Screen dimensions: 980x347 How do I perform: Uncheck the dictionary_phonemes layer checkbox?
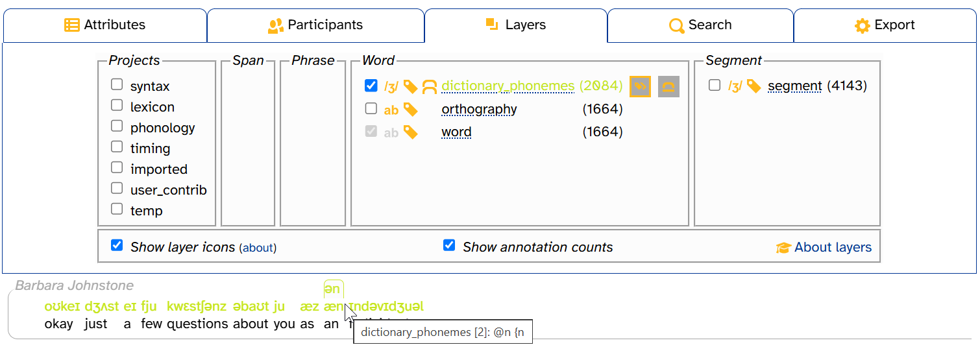click(x=371, y=86)
